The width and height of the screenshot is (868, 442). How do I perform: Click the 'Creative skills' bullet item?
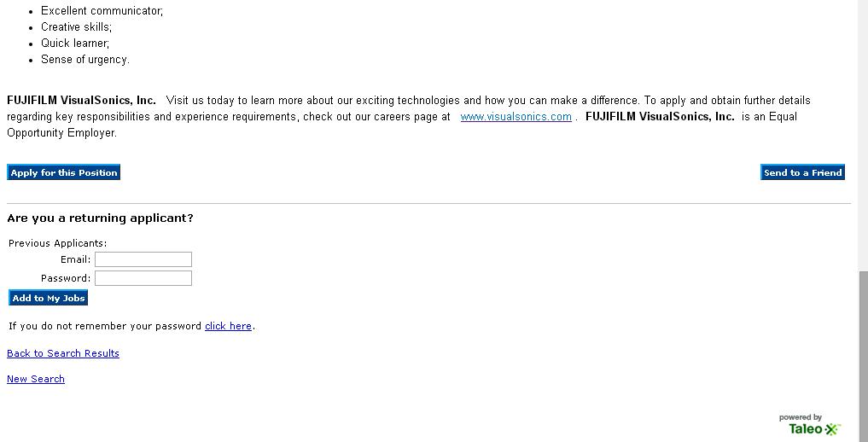(x=76, y=27)
